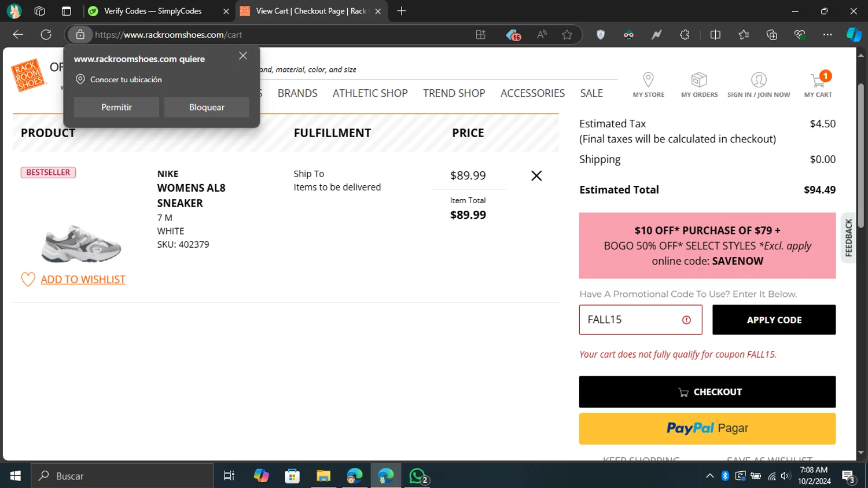Screen dimensions: 868x488
Task: Click the SAVENOW promo banner
Action: [707, 245]
